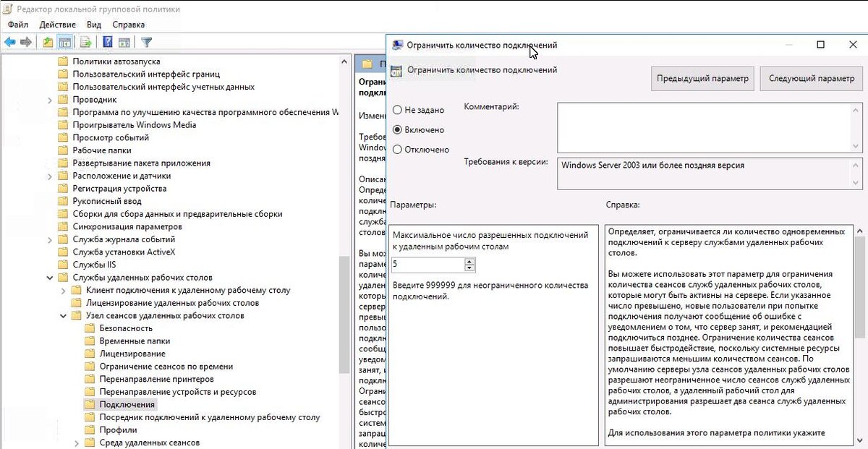The height and width of the screenshot is (449, 868).
Task: Toggle the action pane toolbar icon
Action: (124, 42)
